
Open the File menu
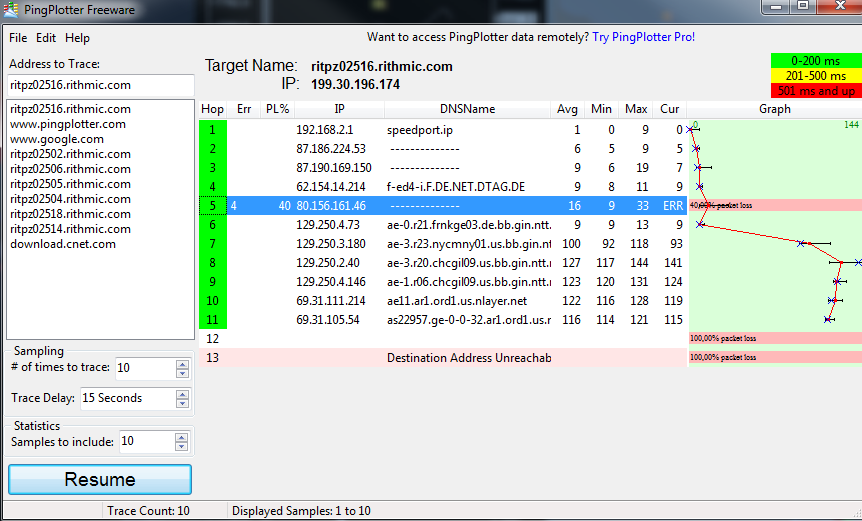18,38
